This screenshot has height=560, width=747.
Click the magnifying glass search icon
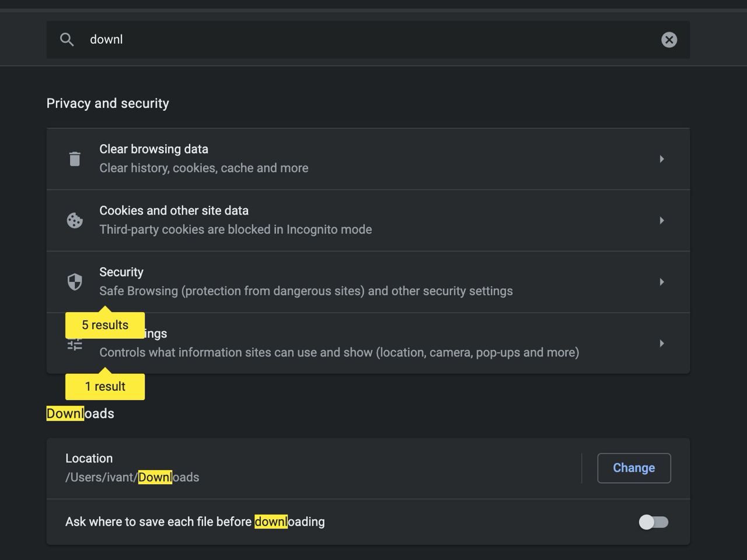[x=67, y=40]
